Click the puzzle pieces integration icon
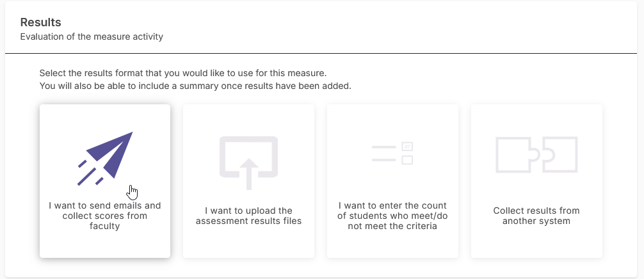 click(536, 155)
